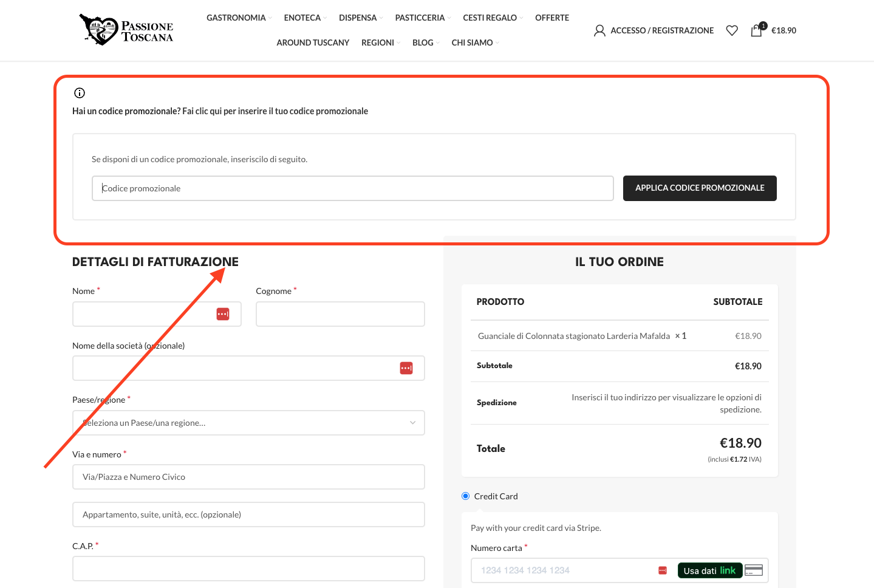Focus the Nome input field
Image resolution: width=874 pixels, height=588 pixels.
point(157,314)
